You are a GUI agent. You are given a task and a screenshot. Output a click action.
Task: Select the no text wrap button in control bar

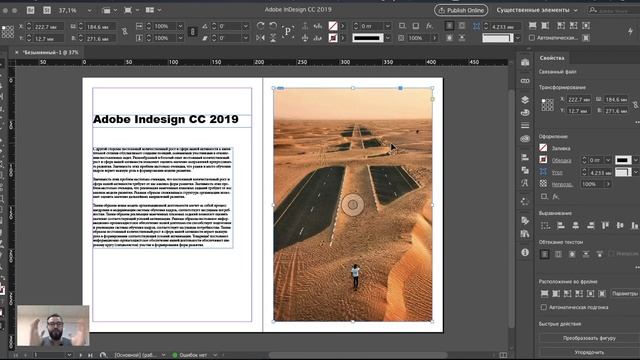coord(449,26)
